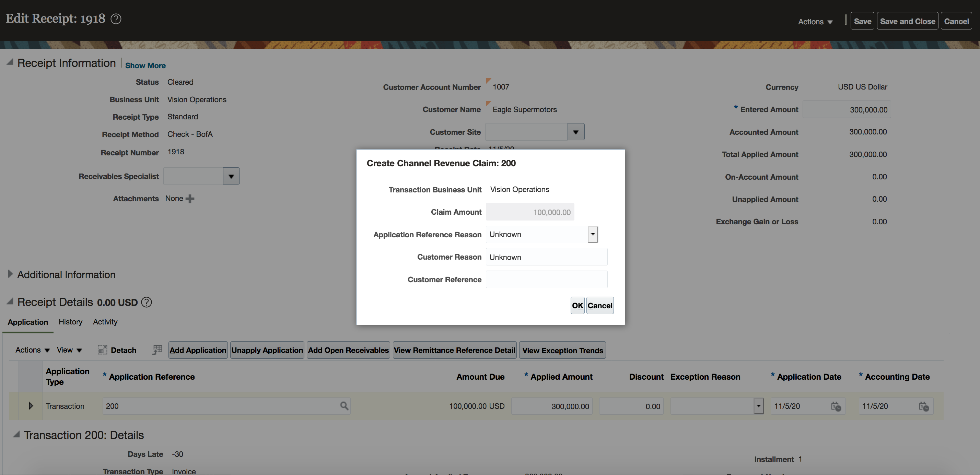Click the help icon beside Edit Receipt title
The image size is (980, 475).
click(x=116, y=19)
